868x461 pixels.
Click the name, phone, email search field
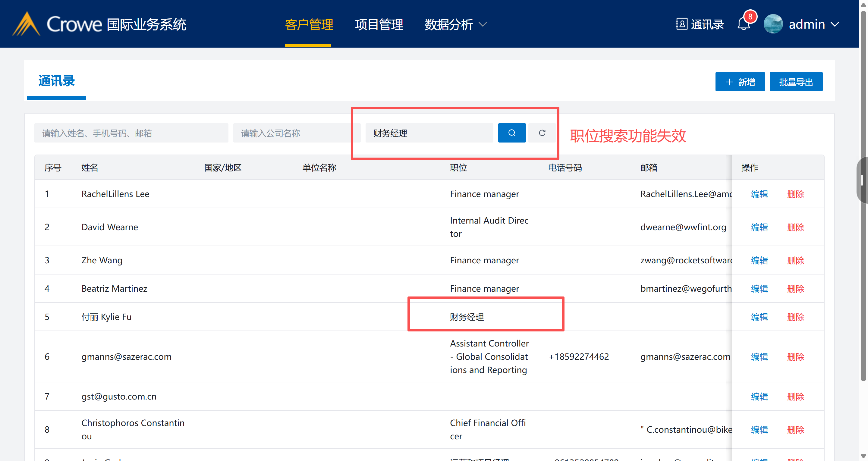click(x=131, y=133)
